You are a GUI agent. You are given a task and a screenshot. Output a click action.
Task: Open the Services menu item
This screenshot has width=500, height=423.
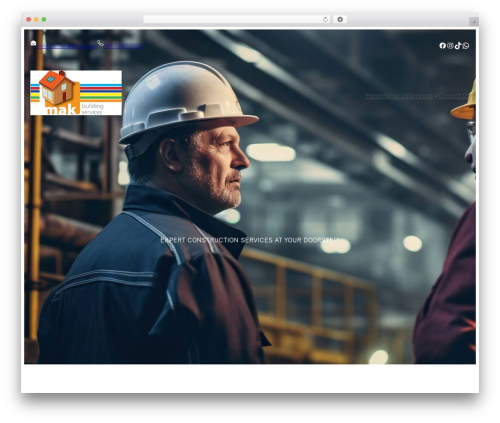(x=421, y=96)
